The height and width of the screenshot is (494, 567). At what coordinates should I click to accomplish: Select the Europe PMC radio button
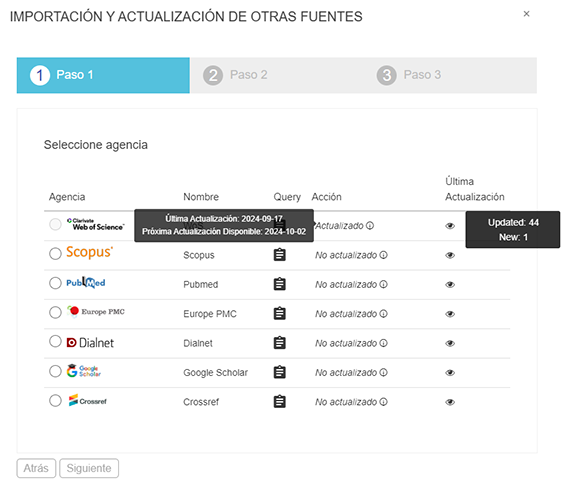point(55,312)
